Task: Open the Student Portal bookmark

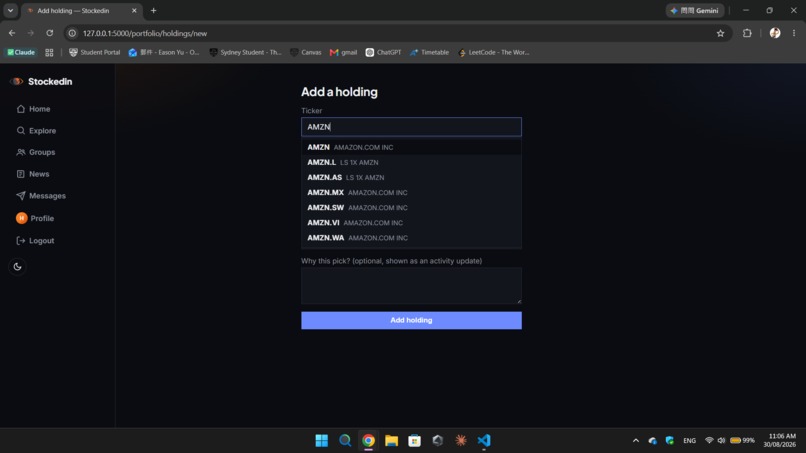Action: coord(95,52)
